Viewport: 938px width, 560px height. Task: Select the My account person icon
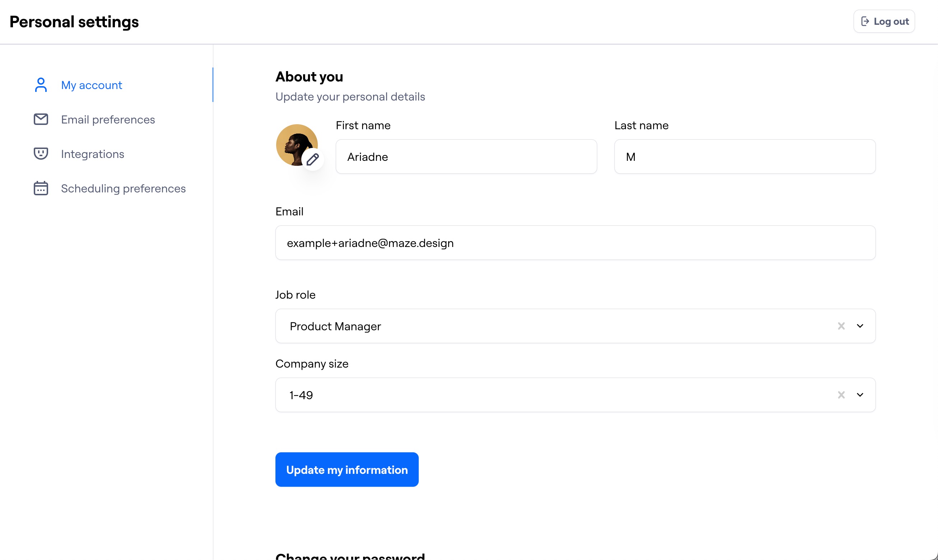(41, 85)
